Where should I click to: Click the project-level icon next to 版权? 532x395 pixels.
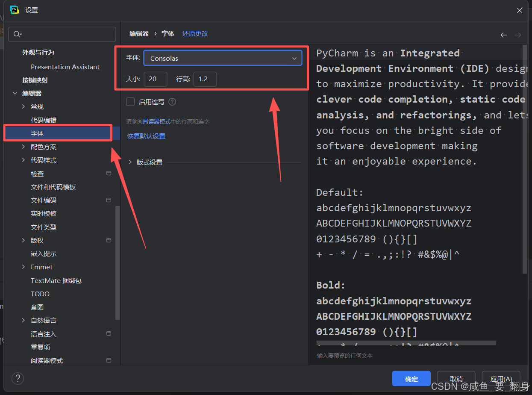coord(109,240)
